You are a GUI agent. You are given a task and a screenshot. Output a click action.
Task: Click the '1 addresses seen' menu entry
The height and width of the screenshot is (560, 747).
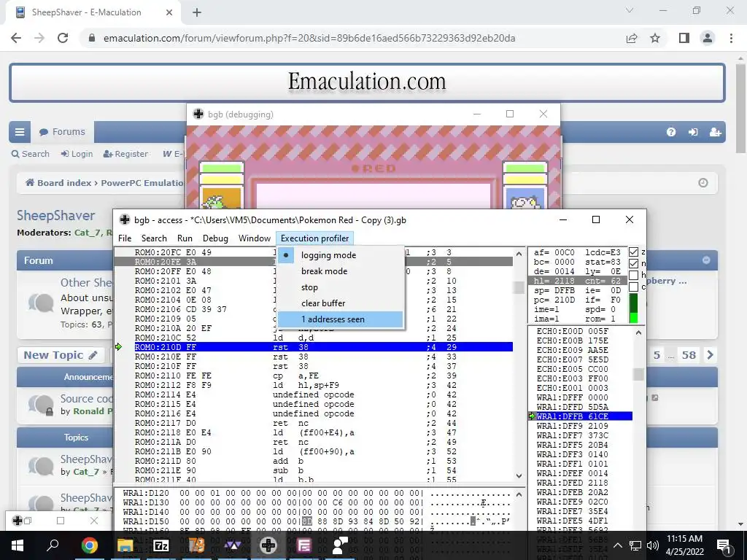click(x=340, y=319)
